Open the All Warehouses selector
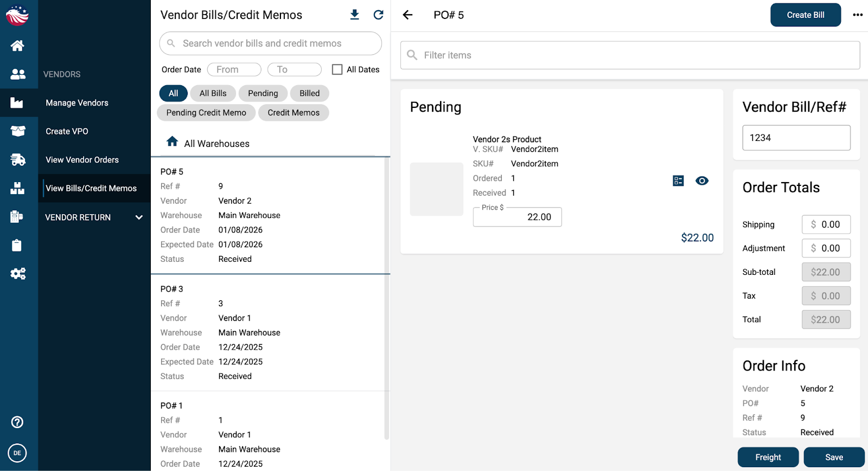Viewport: 868px width, 471px height. (209, 143)
